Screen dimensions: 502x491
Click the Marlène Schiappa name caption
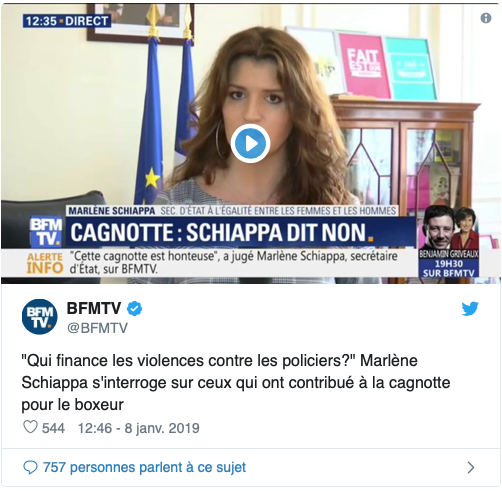[x=112, y=211]
